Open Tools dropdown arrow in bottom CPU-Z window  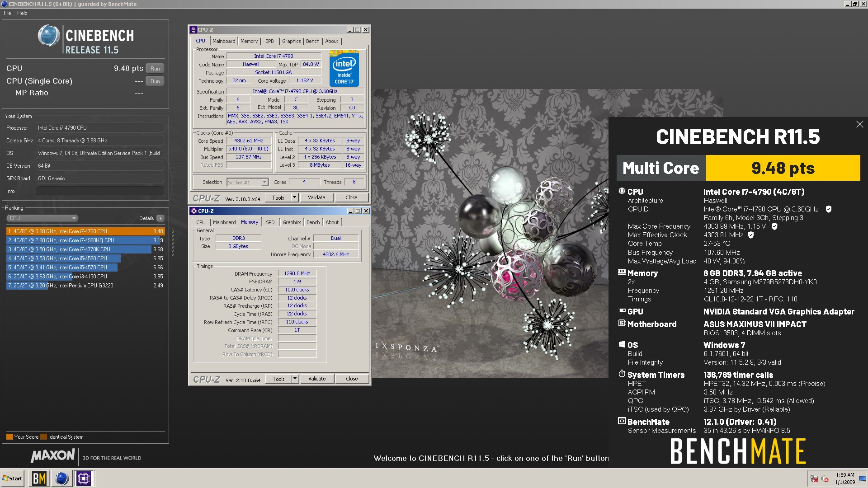point(295,379)
